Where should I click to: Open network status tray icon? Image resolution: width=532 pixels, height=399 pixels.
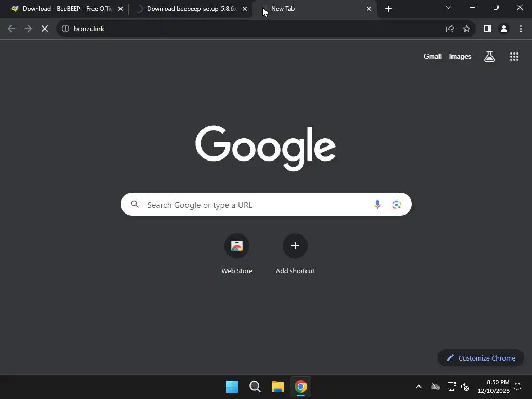point(451,387)
